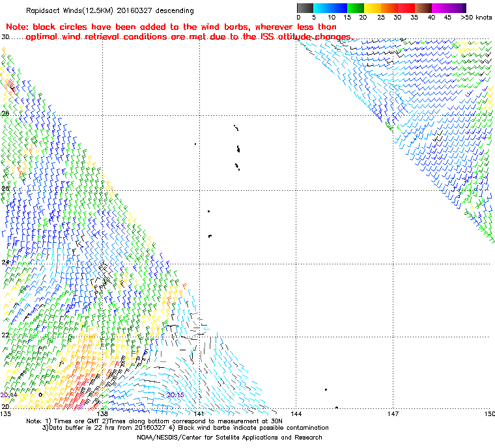Image resolution: width=495 pixels, height=448 pixels.
Task: Click the longitude label 135
Action: (x=5, y=413)
